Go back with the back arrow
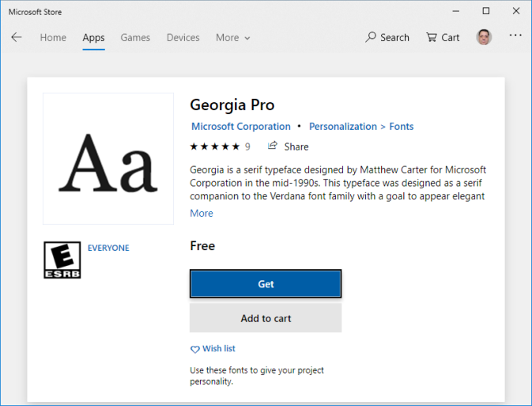The height and width of the screenshot is (406, 532). [17, 37]
